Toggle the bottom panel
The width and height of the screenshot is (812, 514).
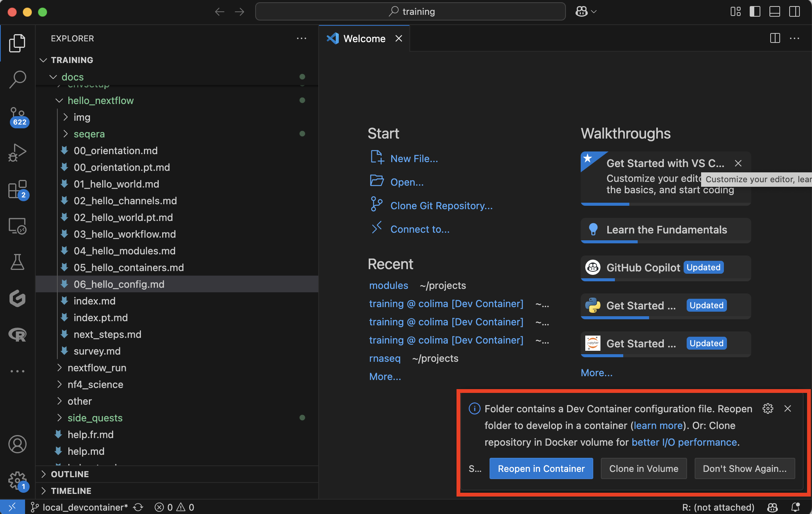pos(775,12)
